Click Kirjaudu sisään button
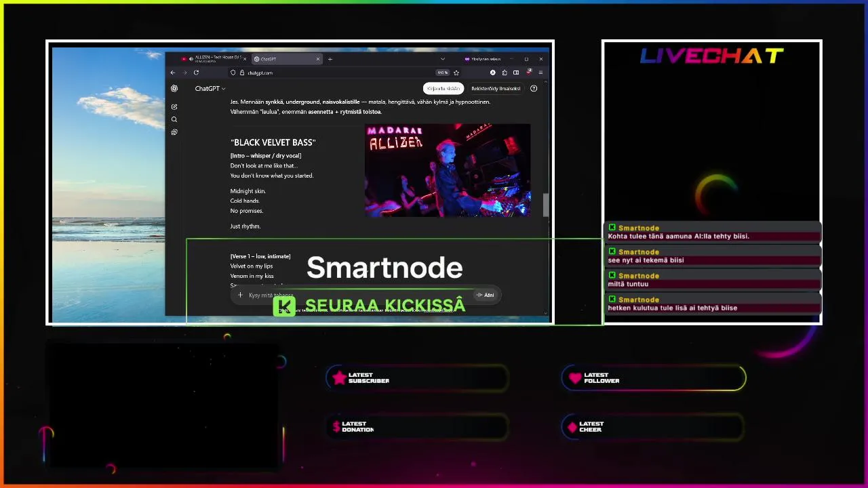 pos(443,89)
